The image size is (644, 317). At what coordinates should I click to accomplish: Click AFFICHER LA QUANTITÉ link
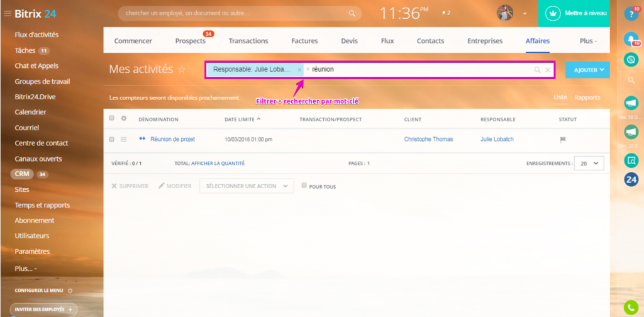pos(218,164)
